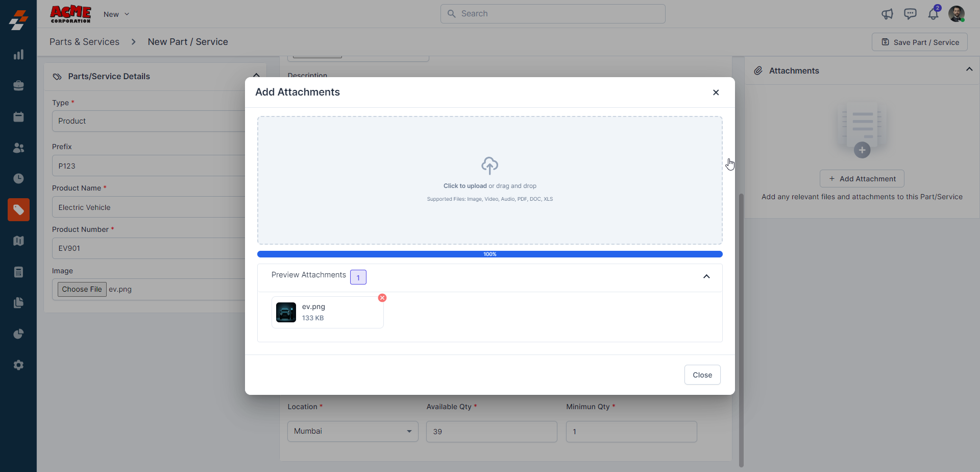Click the Supported Files text line

pyautogui.click(x=490, y=199)
